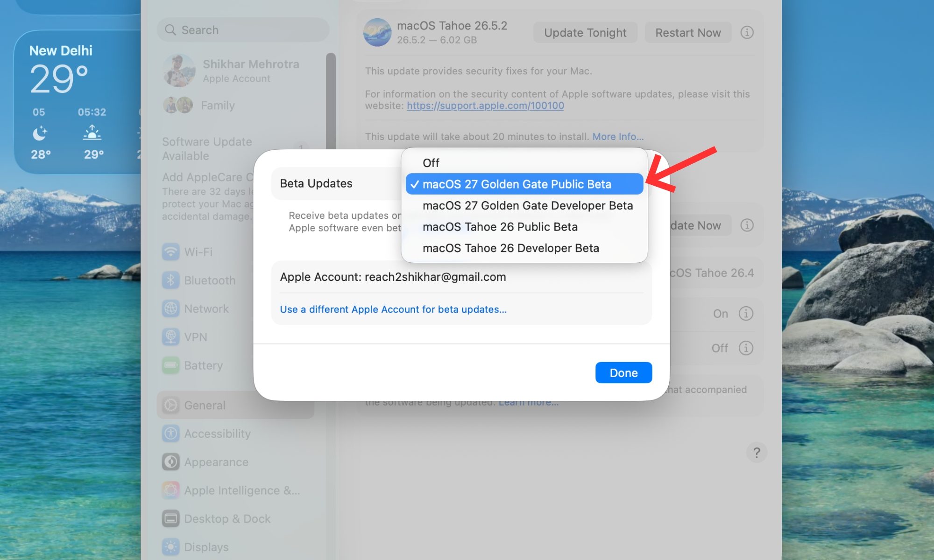This screenshot has height=560, width=934.
Task: Click the help question mark button
Action: (x=757, y=452)
